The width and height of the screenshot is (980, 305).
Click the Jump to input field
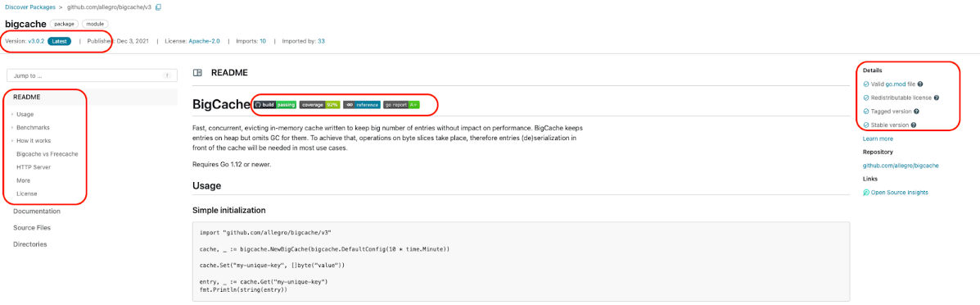click(x=91, y=75)
